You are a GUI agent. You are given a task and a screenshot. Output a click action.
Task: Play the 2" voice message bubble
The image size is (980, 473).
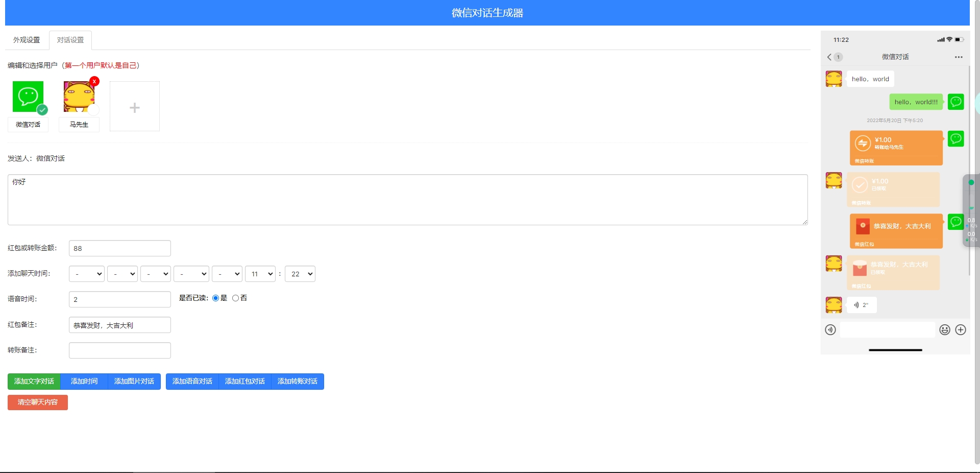(862, 305)
